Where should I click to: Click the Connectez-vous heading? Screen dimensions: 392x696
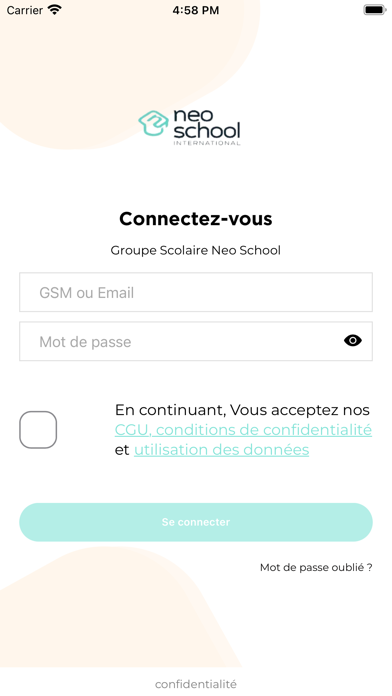click(196, 219)
